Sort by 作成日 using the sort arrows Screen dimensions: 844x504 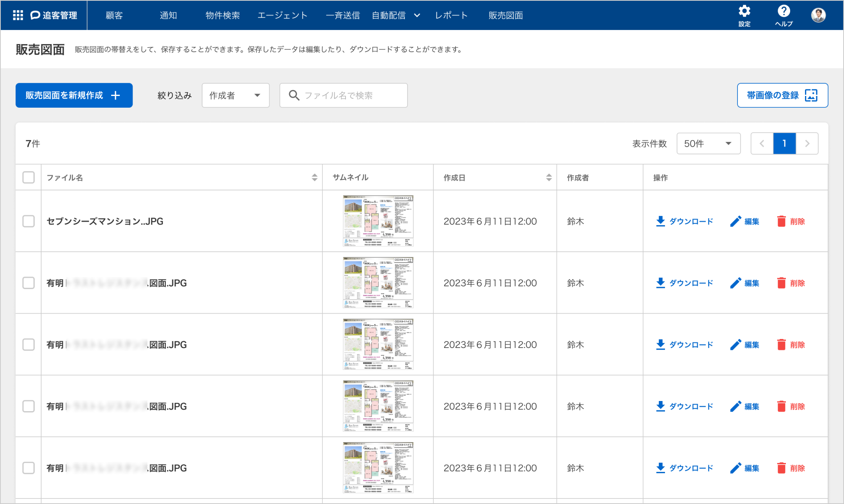(x=548, y=177)
